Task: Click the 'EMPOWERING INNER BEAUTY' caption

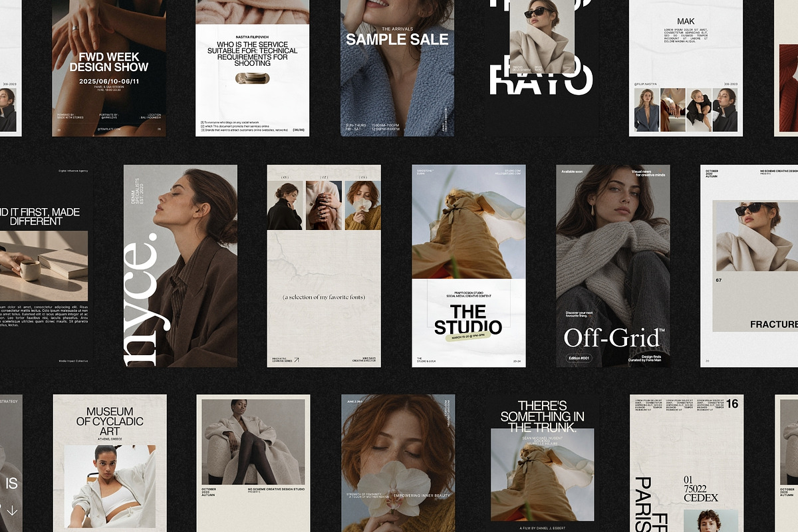Action: (422, 496)
